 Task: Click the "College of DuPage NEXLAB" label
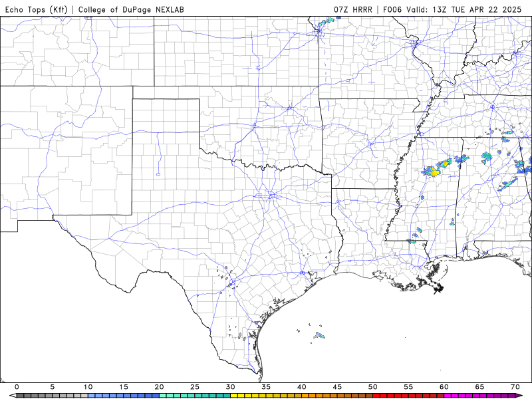[x=131, y=9]
